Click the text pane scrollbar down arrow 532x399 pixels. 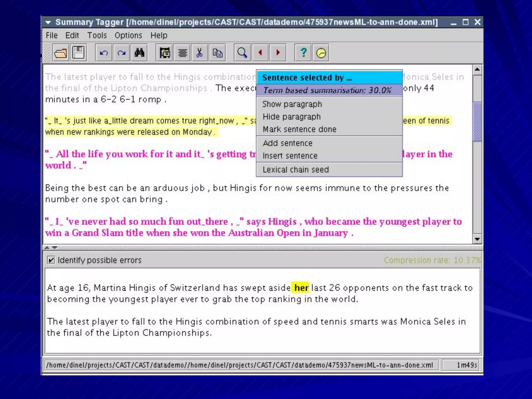pos(477,239)
